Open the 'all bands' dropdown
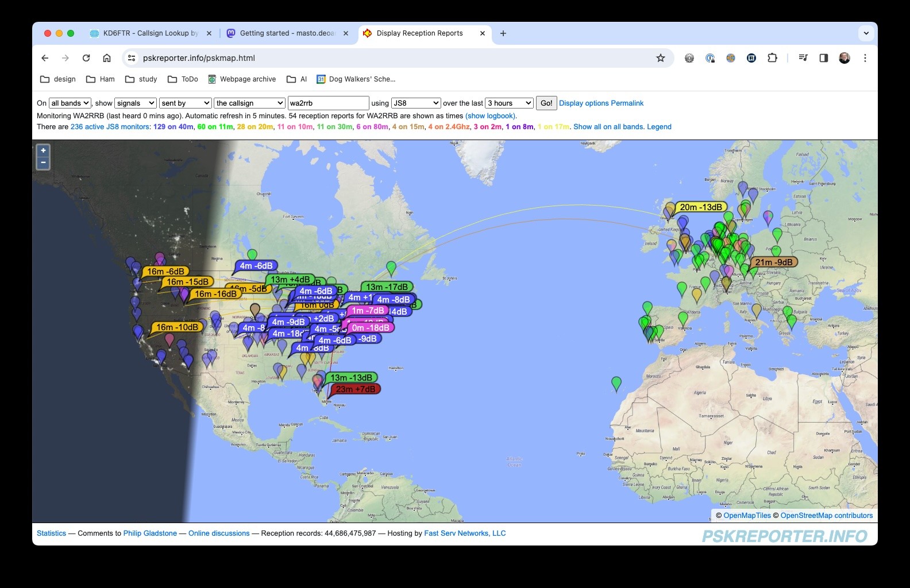The width and height of the screenshot is (910, 588). [x=70, y=103]
